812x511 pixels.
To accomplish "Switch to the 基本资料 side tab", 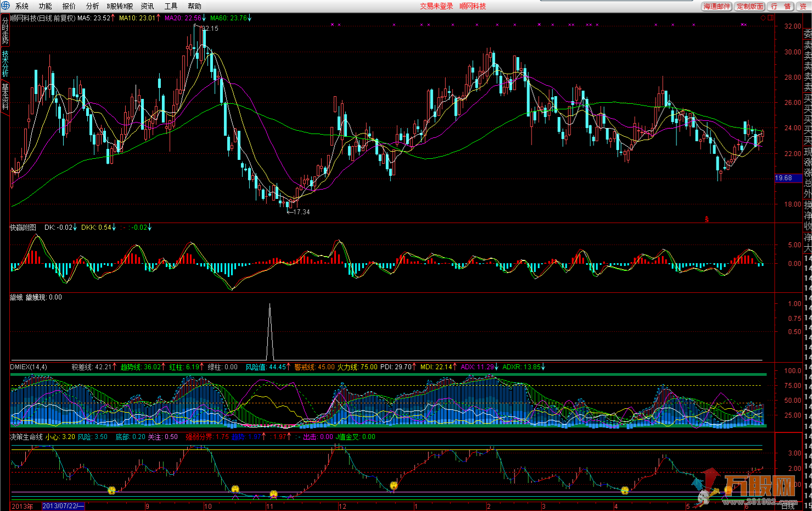I will (x=5, y=97).
